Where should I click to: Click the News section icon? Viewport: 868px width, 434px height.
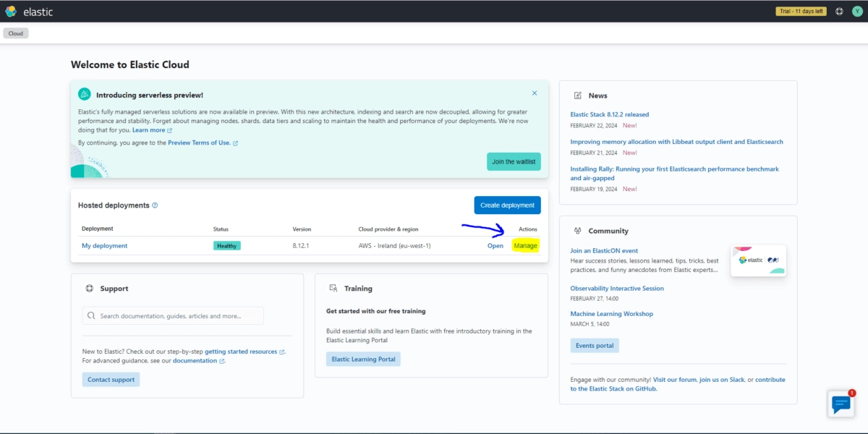(x=578, y=95)
